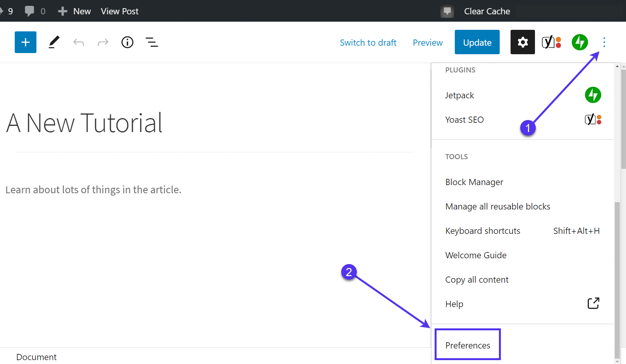
Task: Click the Switch to draft link
Action: pyautogui.click(x=368, y=43)
